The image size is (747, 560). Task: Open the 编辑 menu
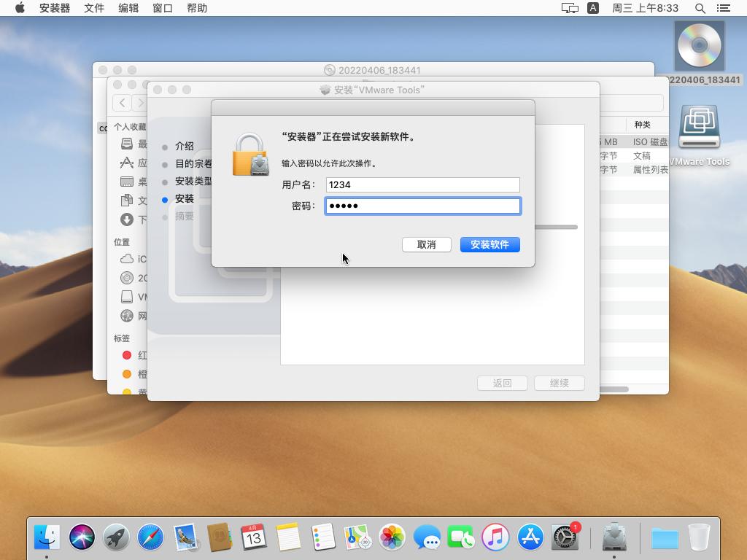(128, 8)
